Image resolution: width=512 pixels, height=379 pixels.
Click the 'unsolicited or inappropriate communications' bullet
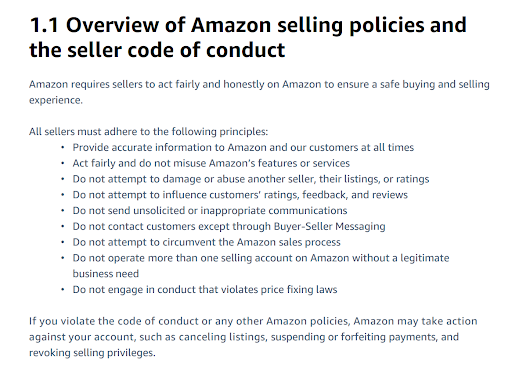210,211
